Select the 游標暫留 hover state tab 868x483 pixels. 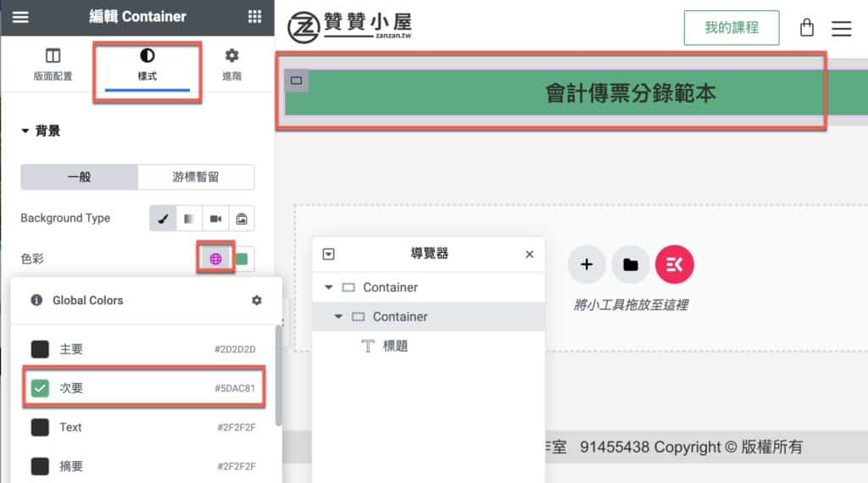(x=196, y=177)
